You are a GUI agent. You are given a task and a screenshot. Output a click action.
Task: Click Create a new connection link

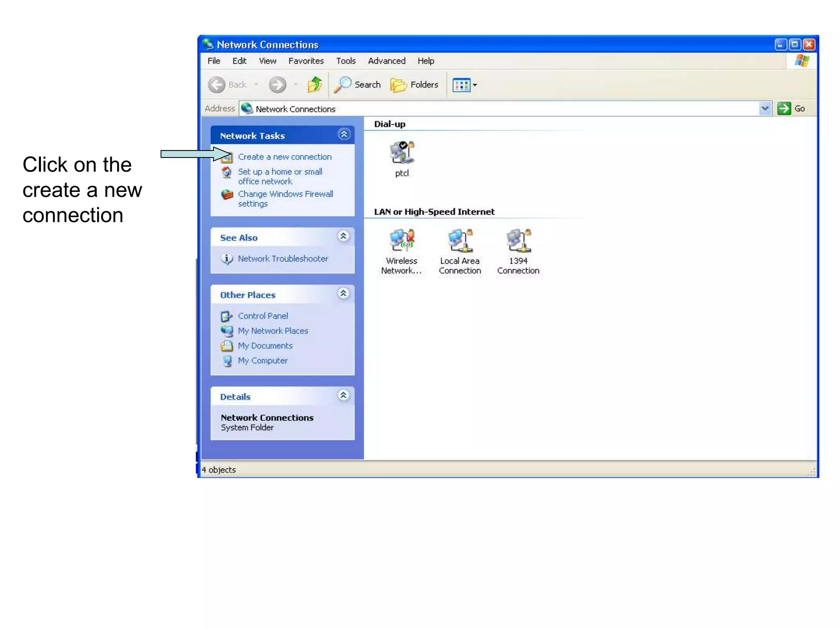pyautogui.click(x=285, y=157)
